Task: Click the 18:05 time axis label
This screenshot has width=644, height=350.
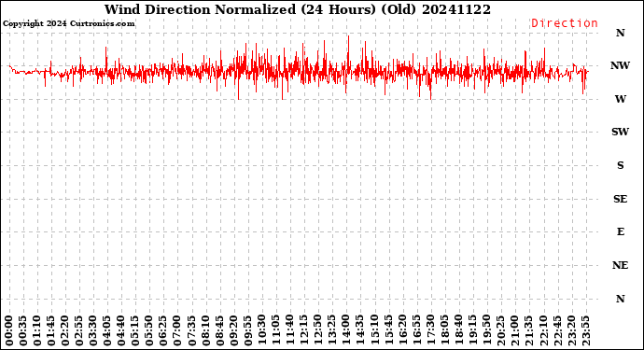Action: point(444,331)
